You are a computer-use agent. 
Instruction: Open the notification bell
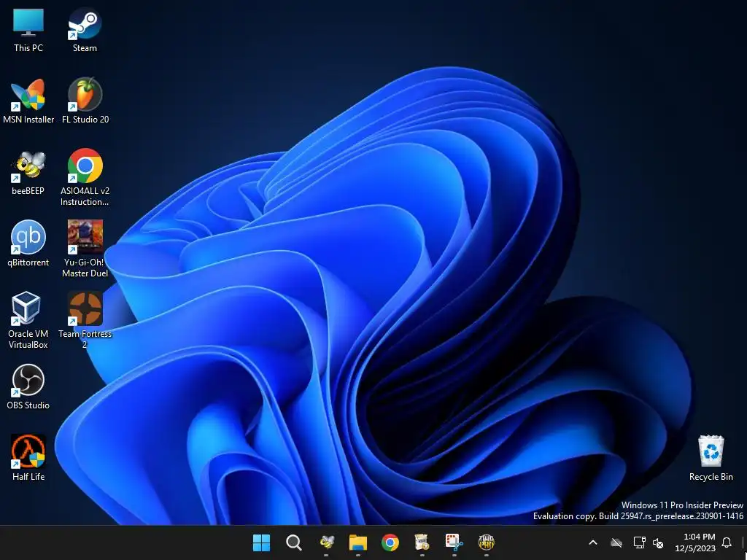tap(727, 542)
